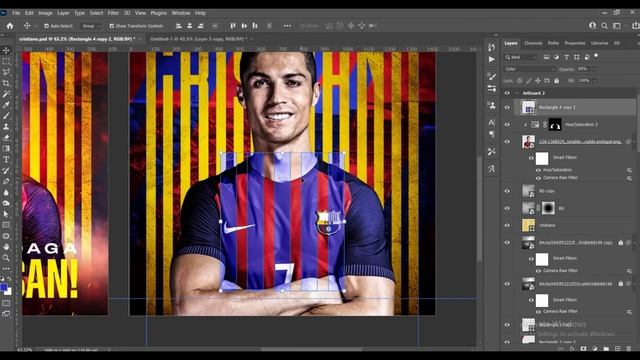Switch to the Properties tab

pos(575,43)
